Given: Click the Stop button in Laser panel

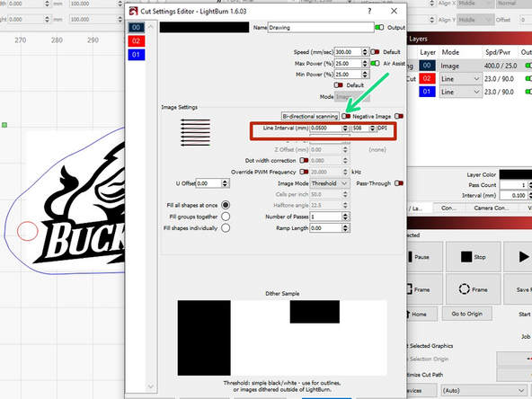Looking at the screenshot, I should tap(474, 257).
